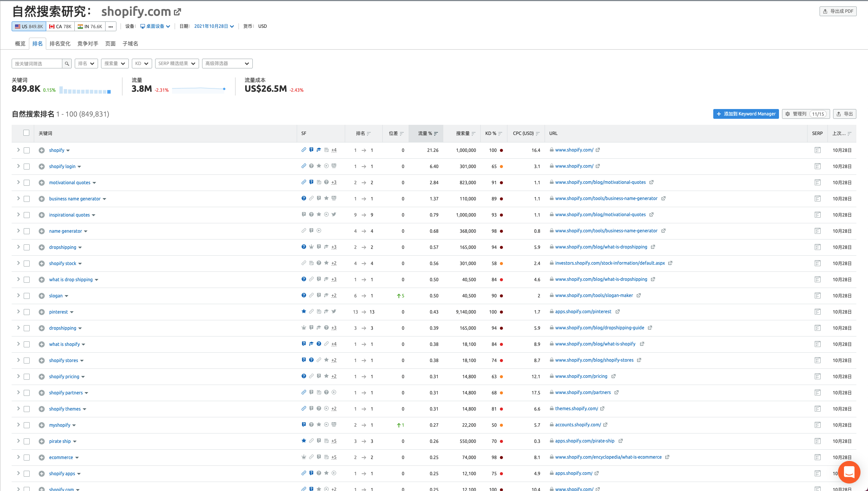Image resolution: width=868 pixels, height=491 pixels.
Task: Click the keywords trend bar chart
Action: pyautogui.click(x=85, y=91)
